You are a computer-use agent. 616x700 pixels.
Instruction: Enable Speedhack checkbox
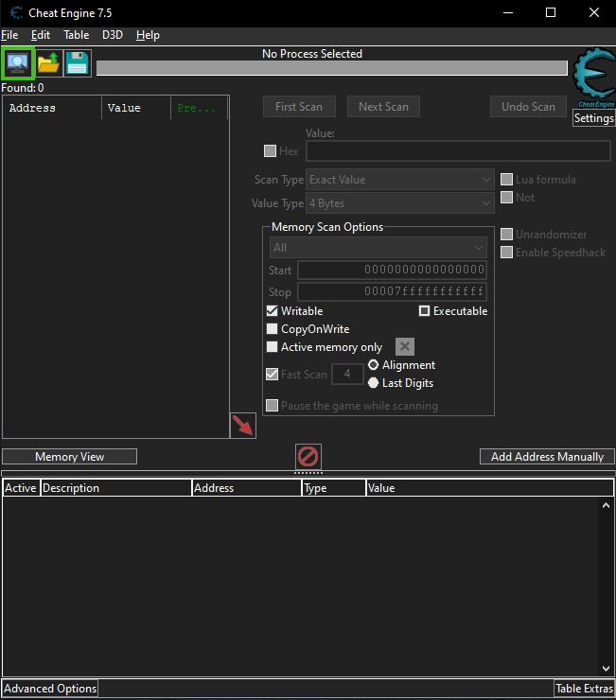[506, 253]
